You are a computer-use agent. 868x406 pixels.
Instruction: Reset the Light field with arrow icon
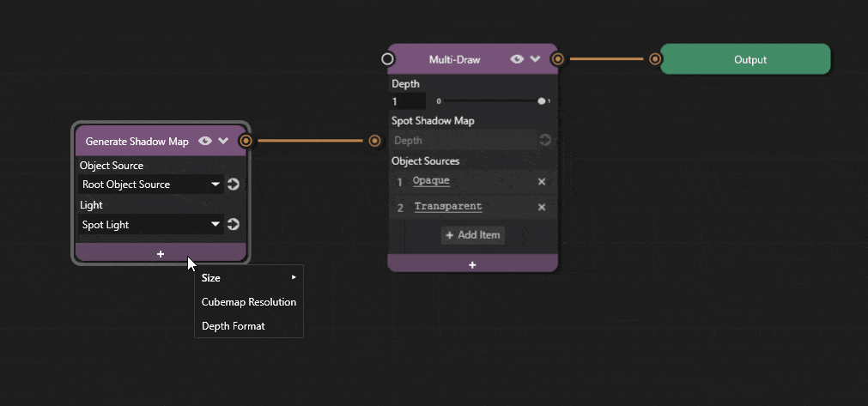(x=233, y=225)
